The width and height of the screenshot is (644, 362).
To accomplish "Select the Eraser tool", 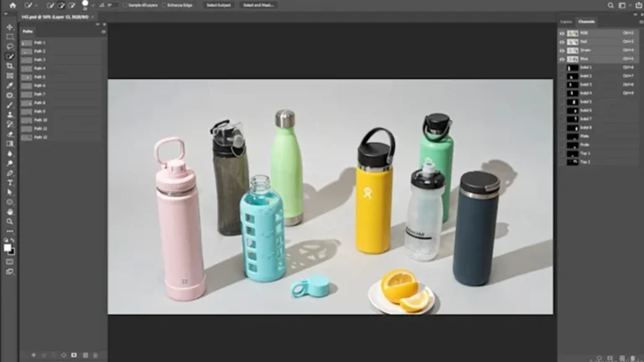I will 10,134.
